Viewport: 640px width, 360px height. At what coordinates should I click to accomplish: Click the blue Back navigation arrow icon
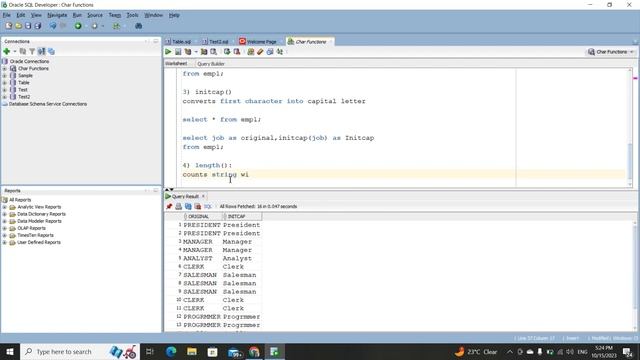[x=53, y=26]
